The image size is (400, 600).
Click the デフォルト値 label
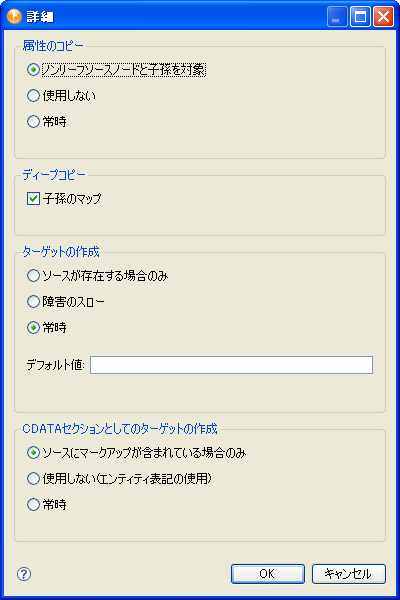[x=56, y=365]
